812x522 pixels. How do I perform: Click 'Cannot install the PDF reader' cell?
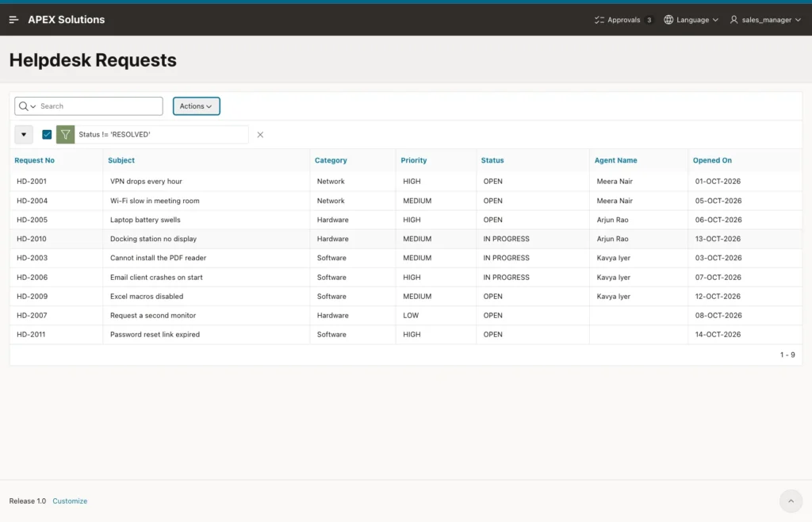[206, 258]
